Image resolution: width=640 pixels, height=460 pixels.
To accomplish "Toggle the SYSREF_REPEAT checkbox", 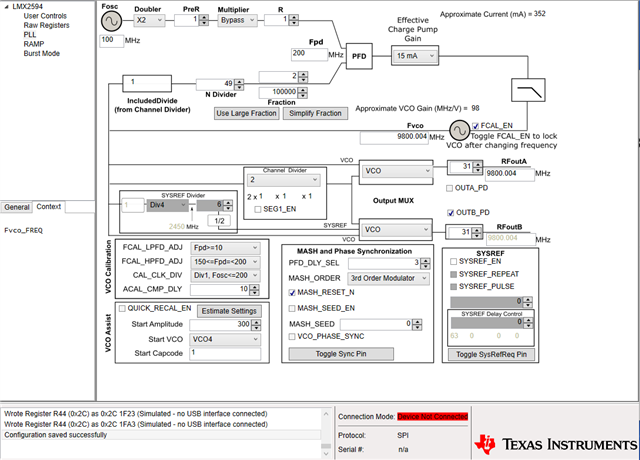I will coord(453,274).
